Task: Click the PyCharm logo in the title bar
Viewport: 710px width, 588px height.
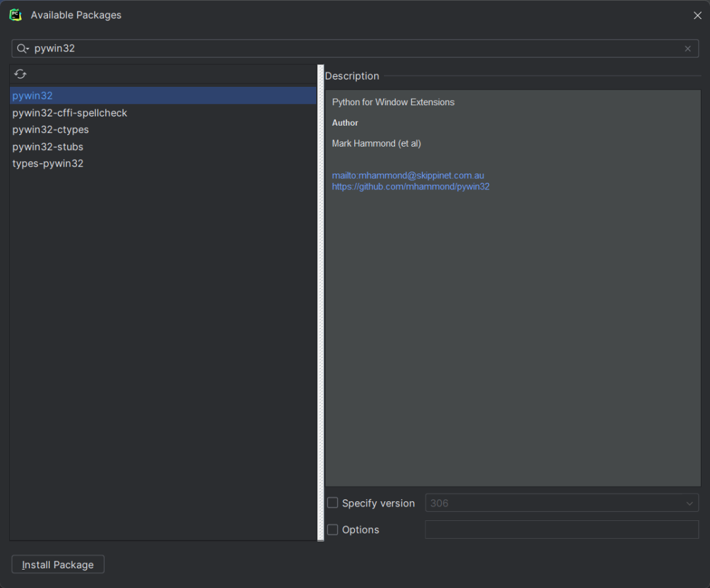Action: click(x=16, y=15)
